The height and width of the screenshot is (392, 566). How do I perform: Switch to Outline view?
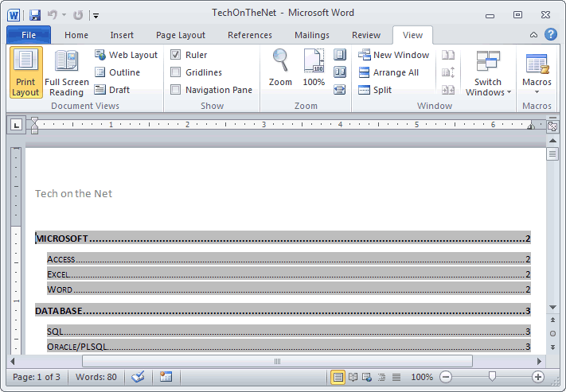pyautogui.click(x=117, y=72)
